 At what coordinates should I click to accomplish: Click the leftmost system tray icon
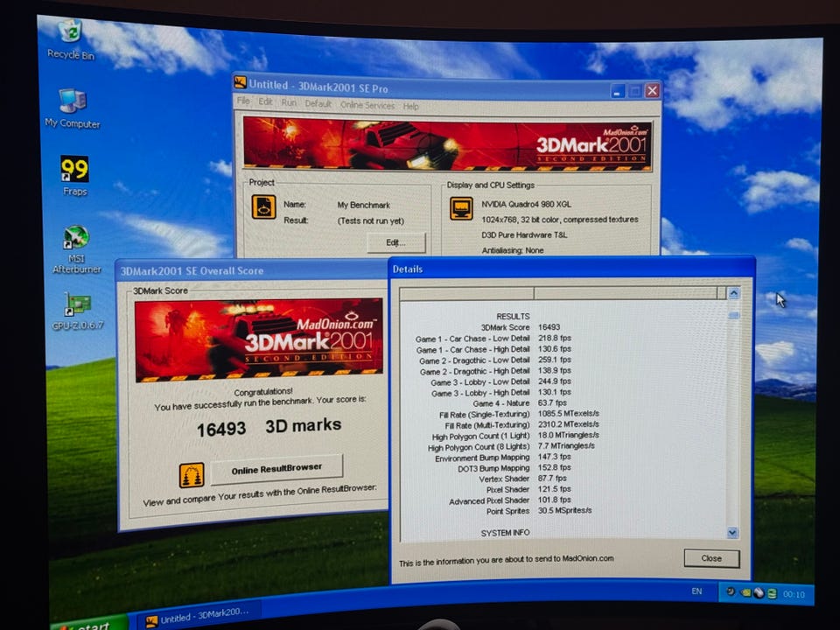pos(731,591)
